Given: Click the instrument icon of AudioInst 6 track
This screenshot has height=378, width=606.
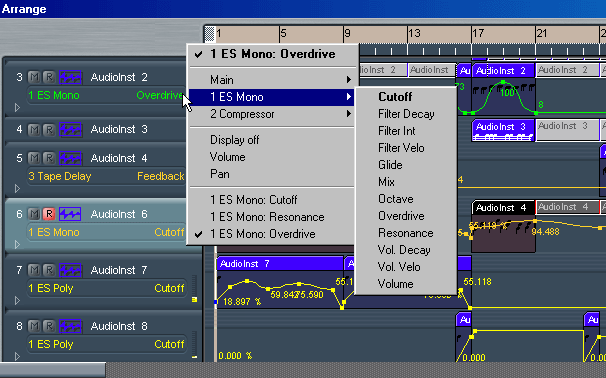Looking at the screenshot, I should (70, 214).
